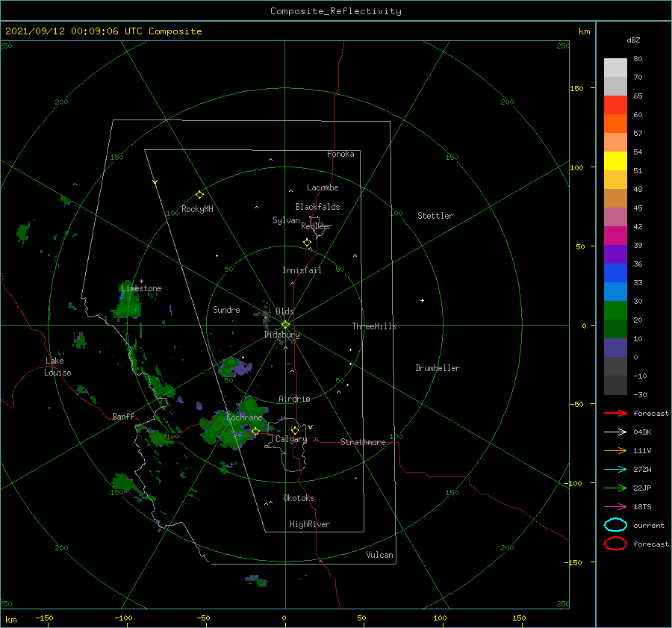This screenshot has height=628, width=672.
Task: Click the Drumheller label
Action: click(x=438, y=368)
